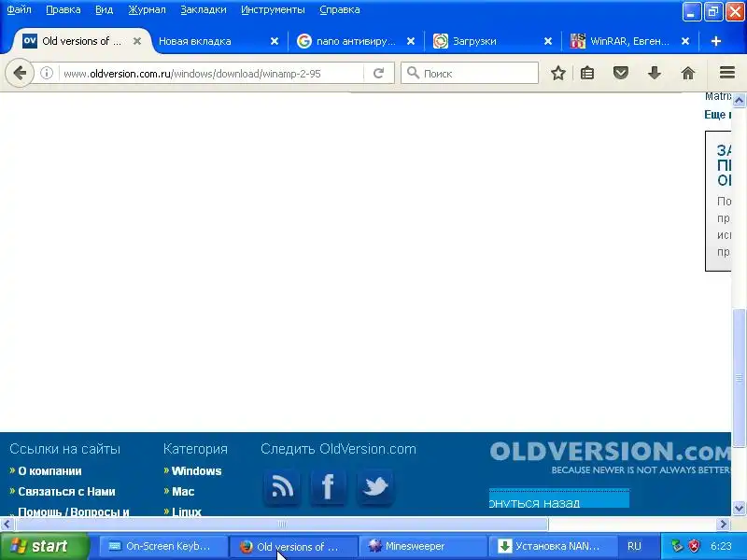Image resolution: width=747 pixels, height=560 pixels.
Task: Open the Инструменты menu
Action: (273, 9)
